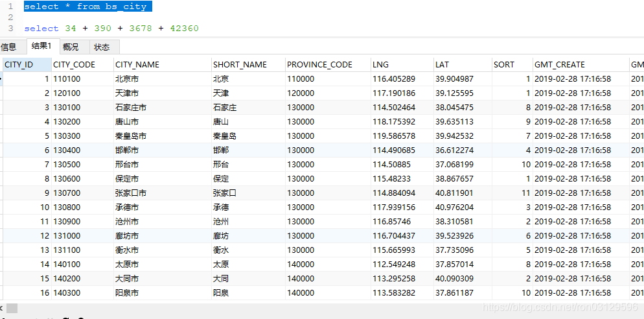
Task: Click LNG value 118.175392
Action: (402, 122)
